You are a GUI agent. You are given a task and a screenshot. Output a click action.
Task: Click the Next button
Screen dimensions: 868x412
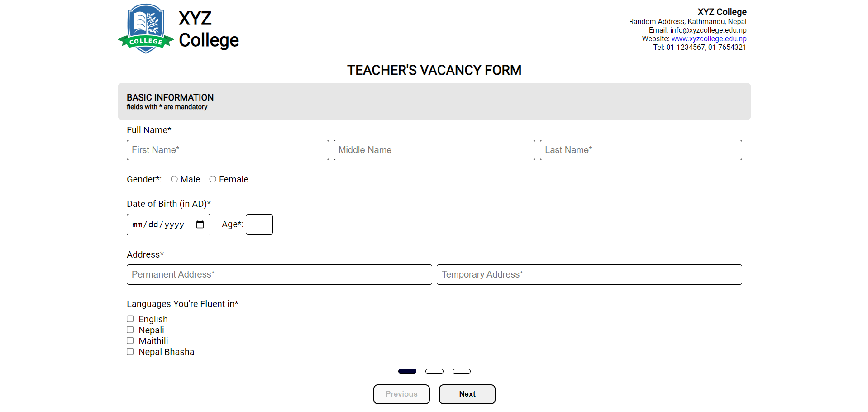(x=467, y=394)
